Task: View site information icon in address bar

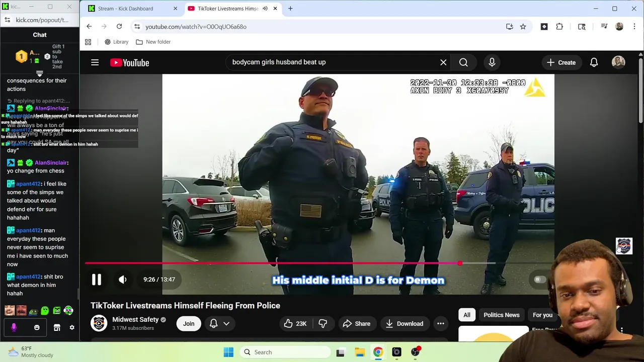Action: (x=137, y=27)
